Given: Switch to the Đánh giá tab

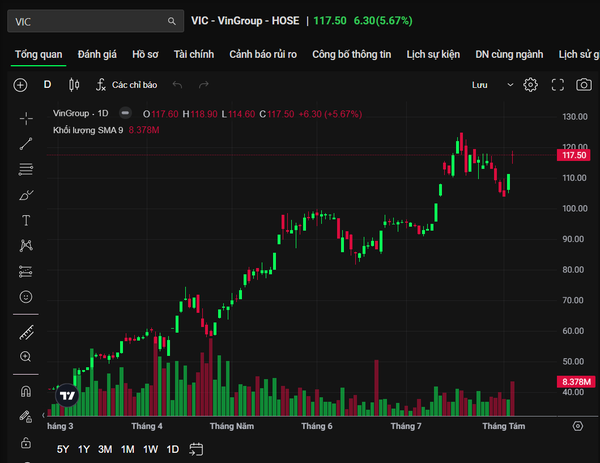Looking at the screenshot, I should coord(97,54).
